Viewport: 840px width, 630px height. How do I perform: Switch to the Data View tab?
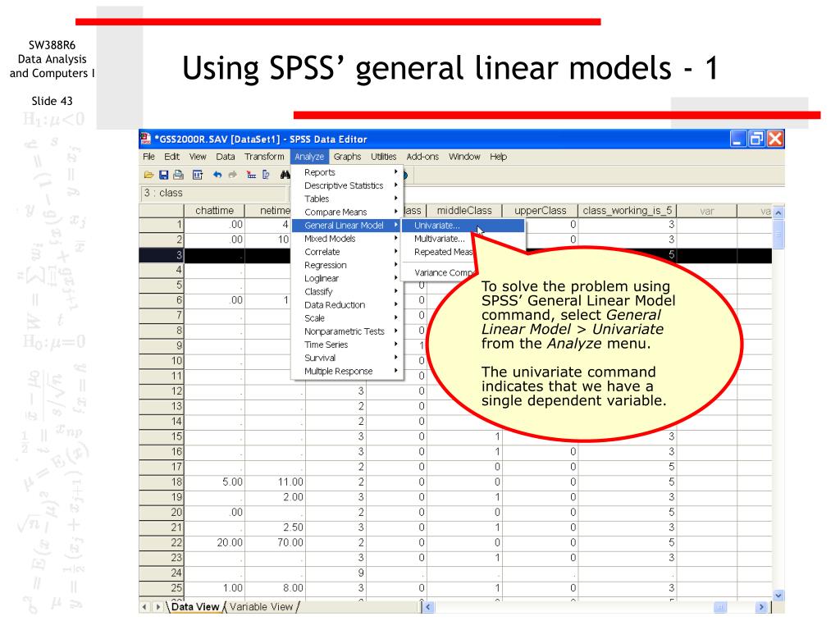195,607
